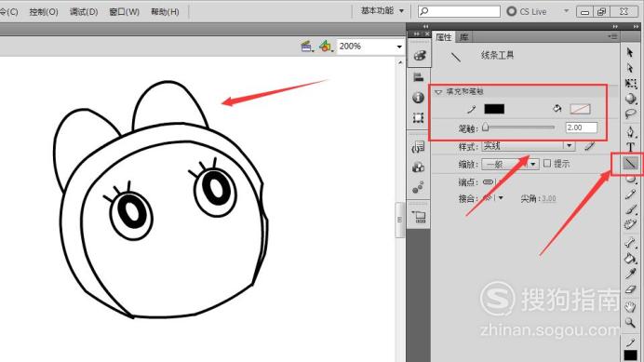Image resolution: width=644 pixels, height=362 pixels.
Task: Click the 笔触 stroke value field
Action: (x=581, y=127)
